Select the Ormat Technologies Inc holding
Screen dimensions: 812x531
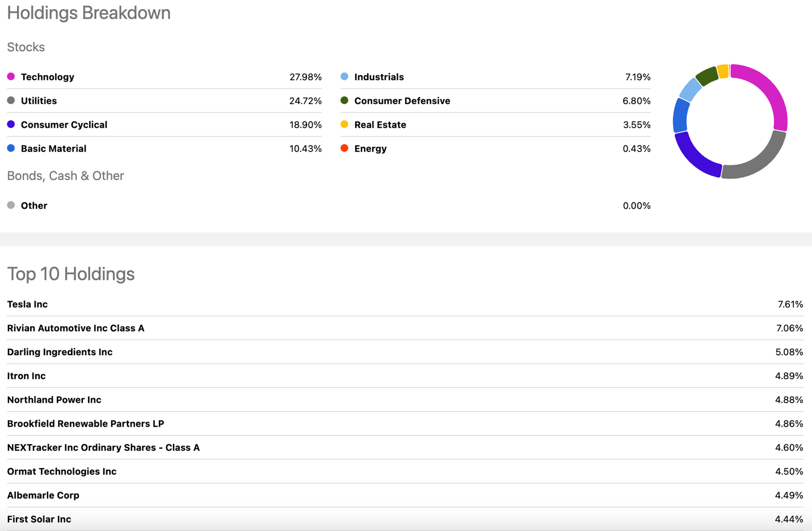click(x=61, y=471)
